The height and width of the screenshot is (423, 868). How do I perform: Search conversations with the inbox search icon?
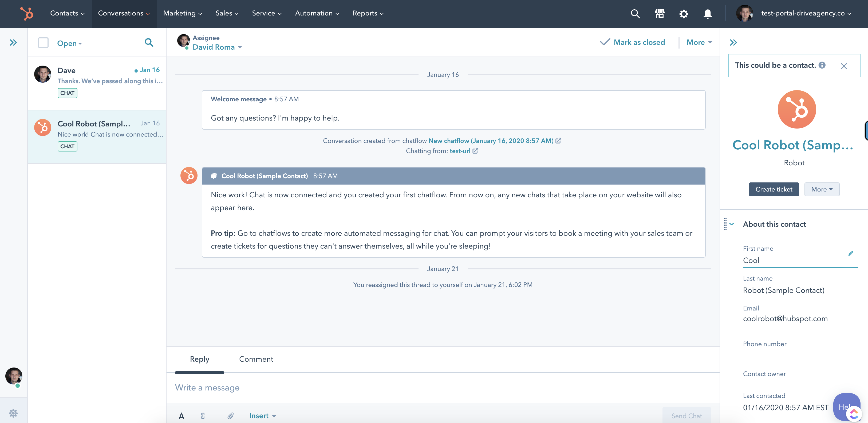point(149,43)
